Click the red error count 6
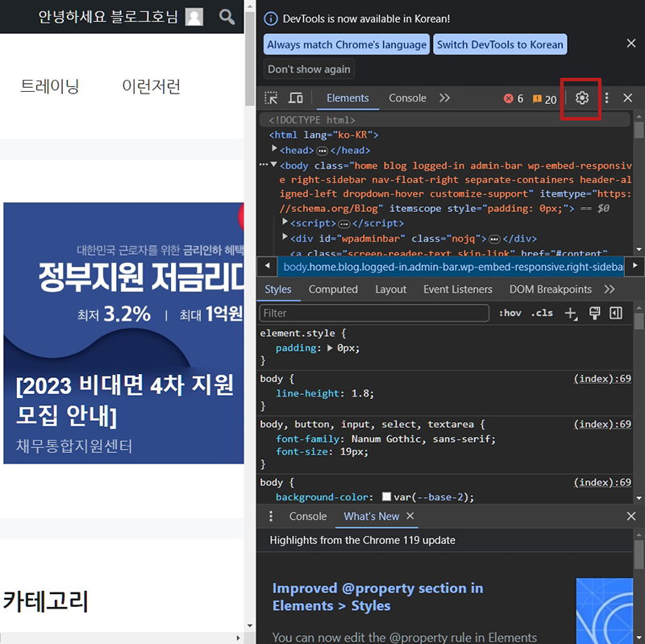 tap(514, 98)
